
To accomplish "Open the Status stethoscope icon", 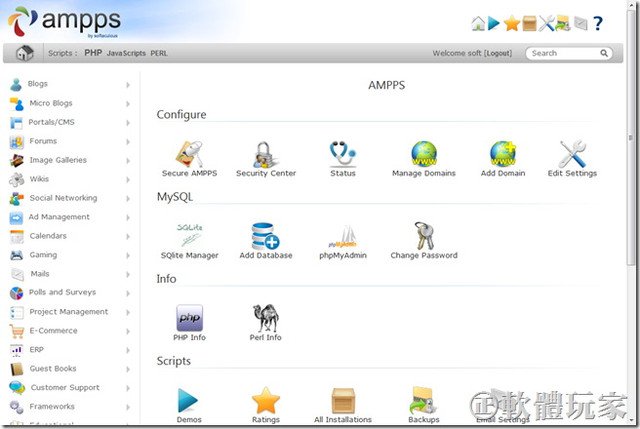I will coord(343,154).
